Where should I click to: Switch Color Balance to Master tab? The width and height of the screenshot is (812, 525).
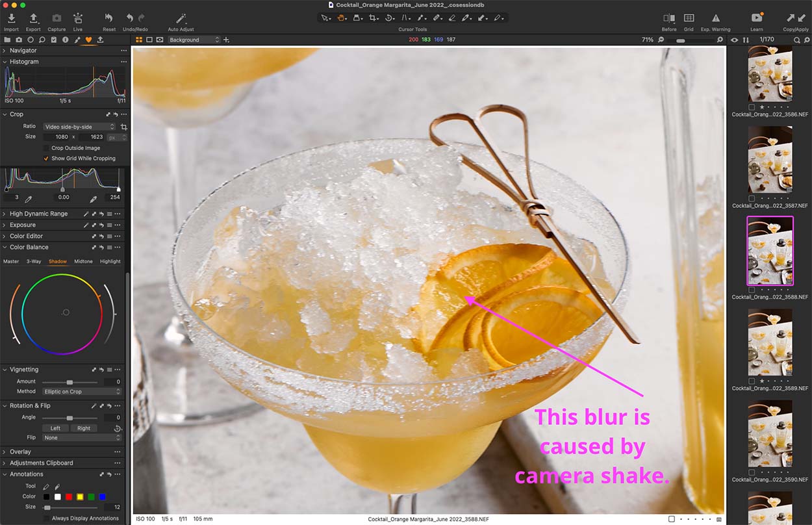(x=11, y=261)
